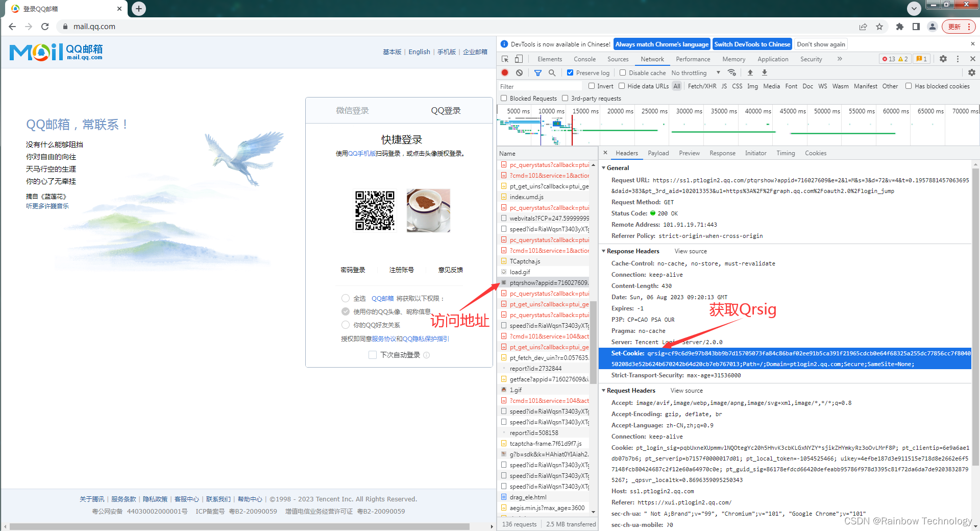
Task: Select the TCaptcha.js request row
Action: (543, 261)
